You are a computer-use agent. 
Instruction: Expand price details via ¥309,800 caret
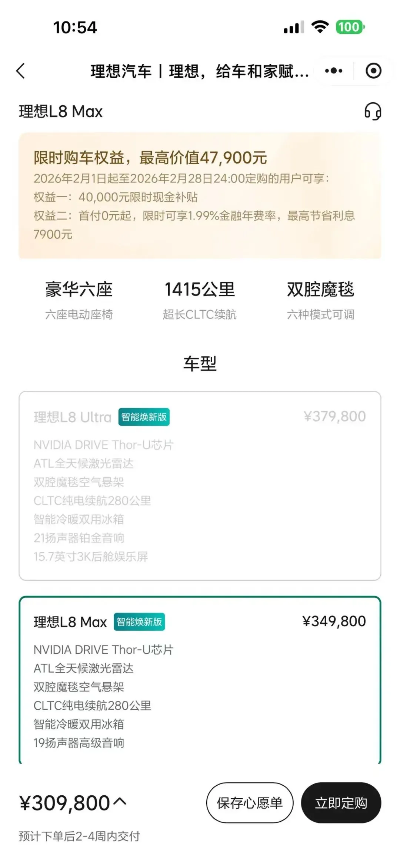pyautogui.click(x=119, y=802)
